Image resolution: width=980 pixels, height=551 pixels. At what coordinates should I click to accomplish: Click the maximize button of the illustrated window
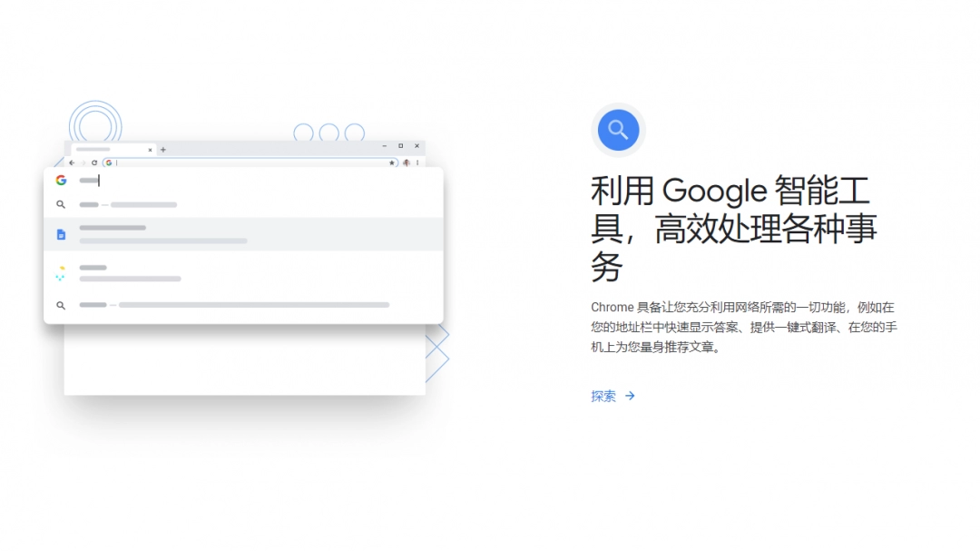click(401, 146)
